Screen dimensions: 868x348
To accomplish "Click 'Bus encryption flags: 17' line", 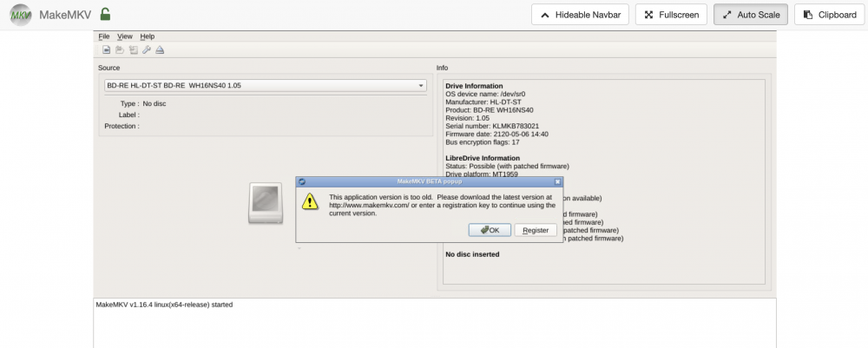I will [483, 142].
